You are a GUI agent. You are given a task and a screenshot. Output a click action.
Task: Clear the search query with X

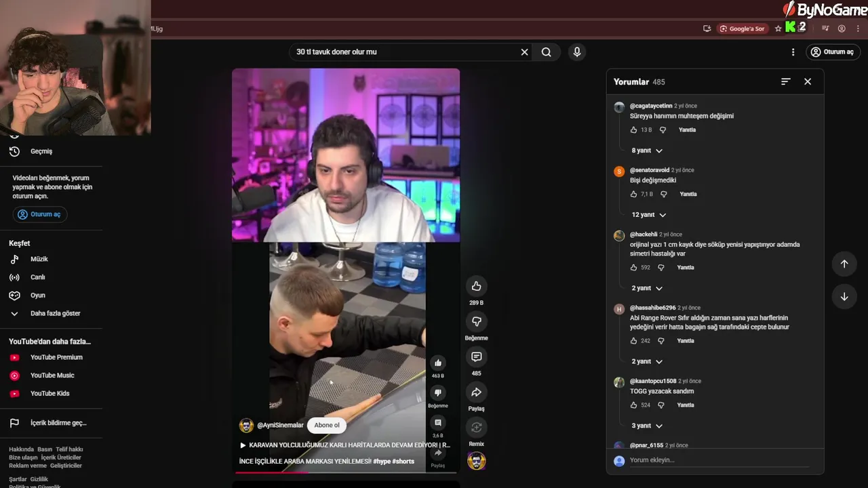(524, 52)
